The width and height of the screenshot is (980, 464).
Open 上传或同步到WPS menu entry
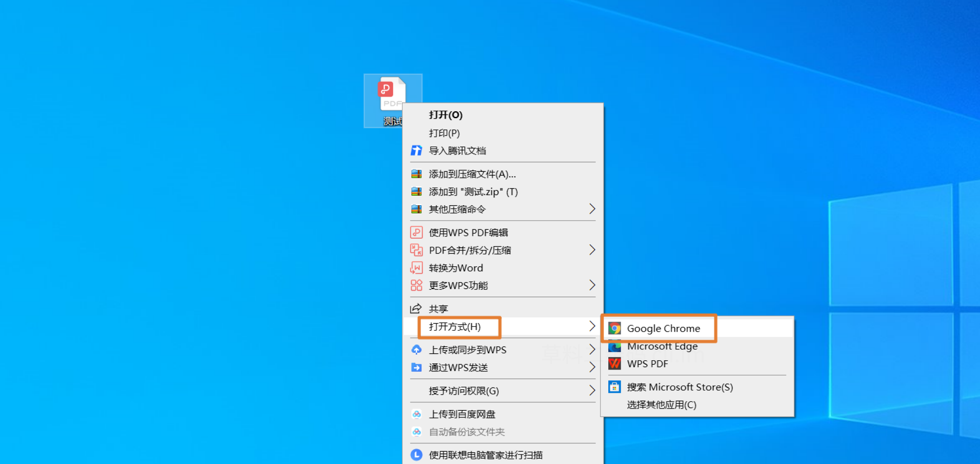(x=503, y=350)
